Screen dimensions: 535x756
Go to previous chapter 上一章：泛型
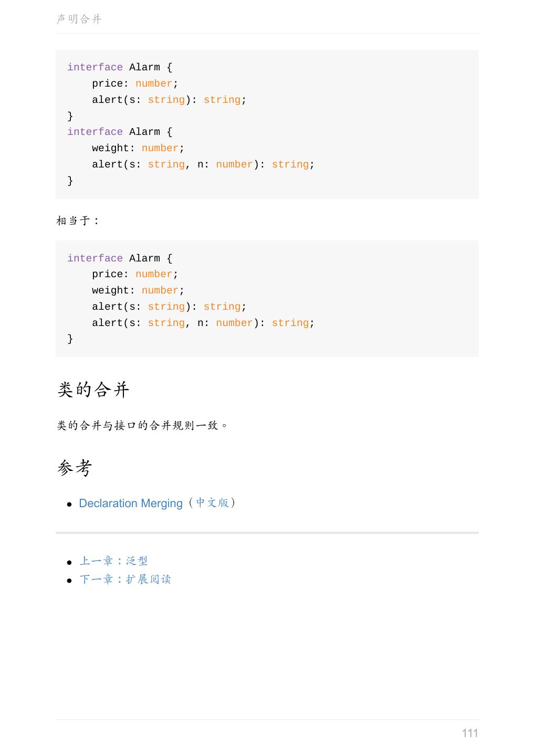click(113, 561)
